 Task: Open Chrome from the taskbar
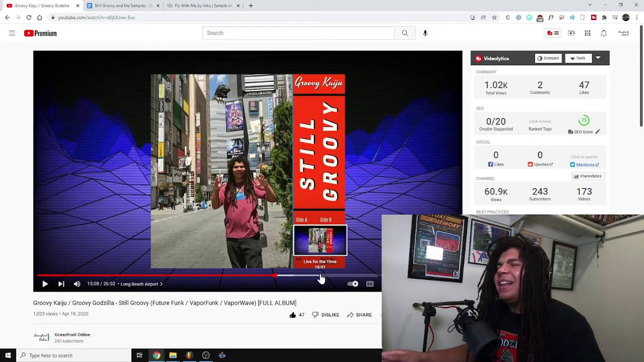156,355
